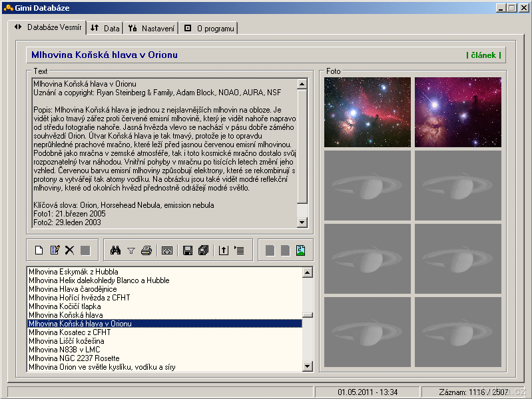Click the new record blank page icon
This screenshot has height=399, width=532.
click(39, 250)
